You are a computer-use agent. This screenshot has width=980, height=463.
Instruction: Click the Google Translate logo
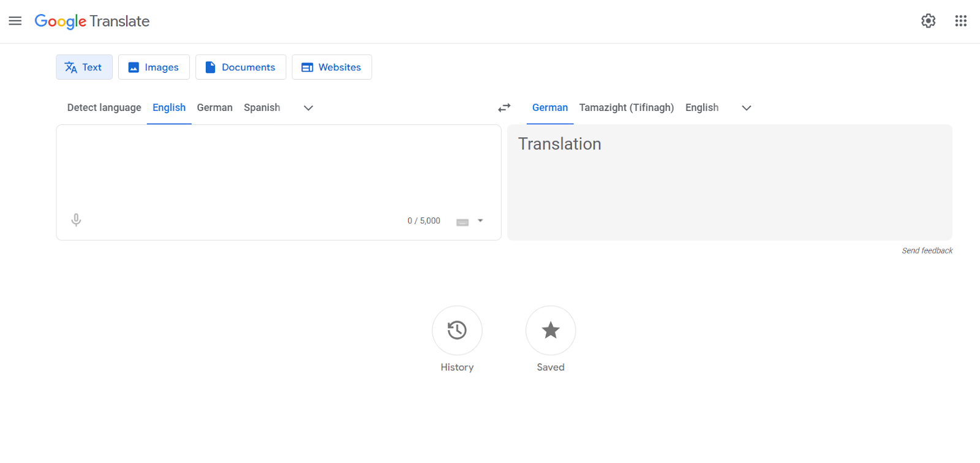tap(92, 21)
